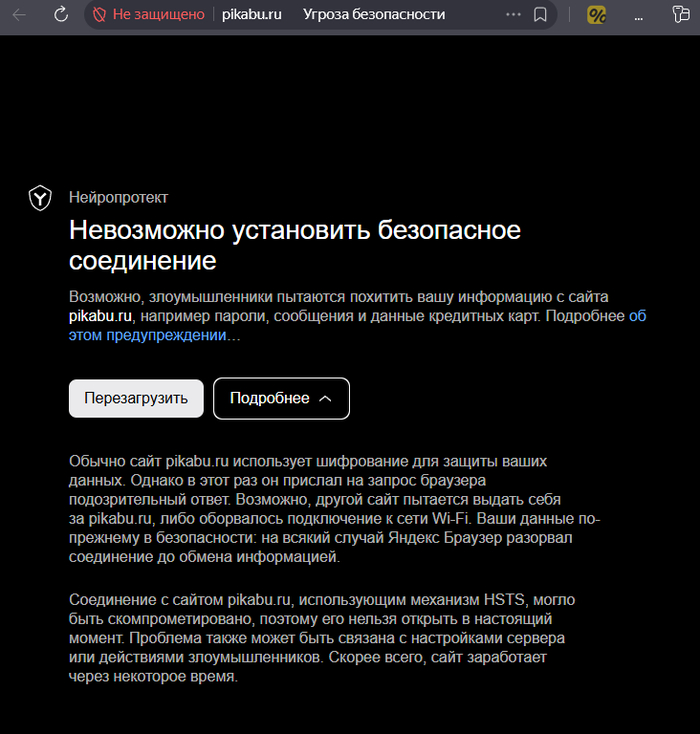Click the browser back arrow
This screenshot has width=700, height=734.
tap(19, 15)
